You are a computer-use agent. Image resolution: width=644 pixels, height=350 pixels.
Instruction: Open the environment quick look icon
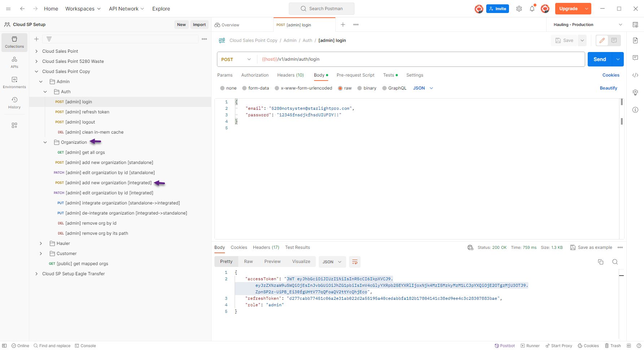pyautogui.click(x=635, y=25)
